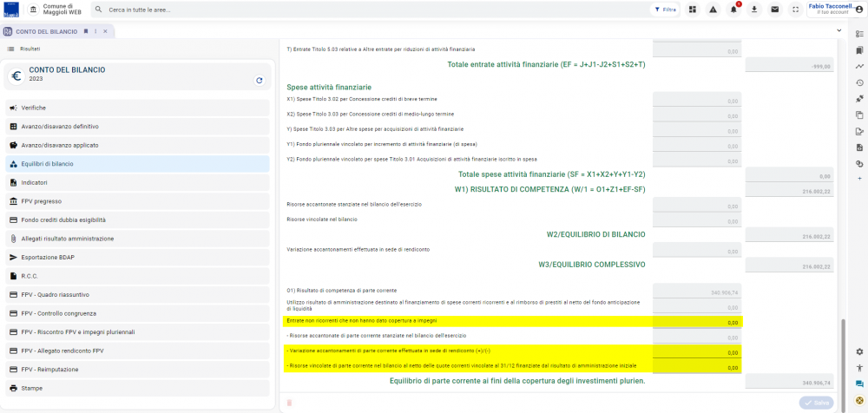868x413 pixels.
Task: Click the copy documents icon in right sidebar
Action: [859, 115]
